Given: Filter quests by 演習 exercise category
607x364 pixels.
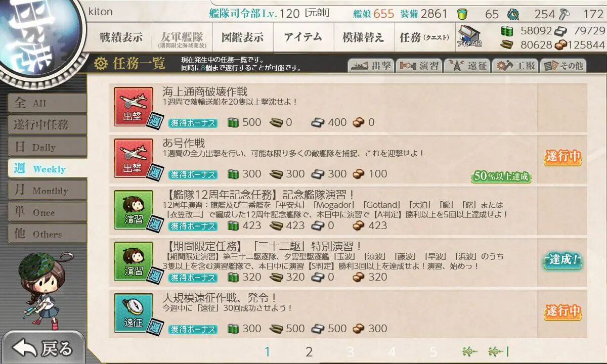Looking at the screenshot, I should pos(419,66).
